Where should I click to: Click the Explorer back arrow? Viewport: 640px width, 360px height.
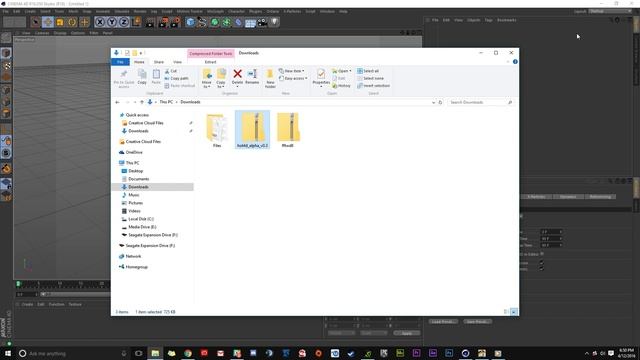(x=118, y=102)
